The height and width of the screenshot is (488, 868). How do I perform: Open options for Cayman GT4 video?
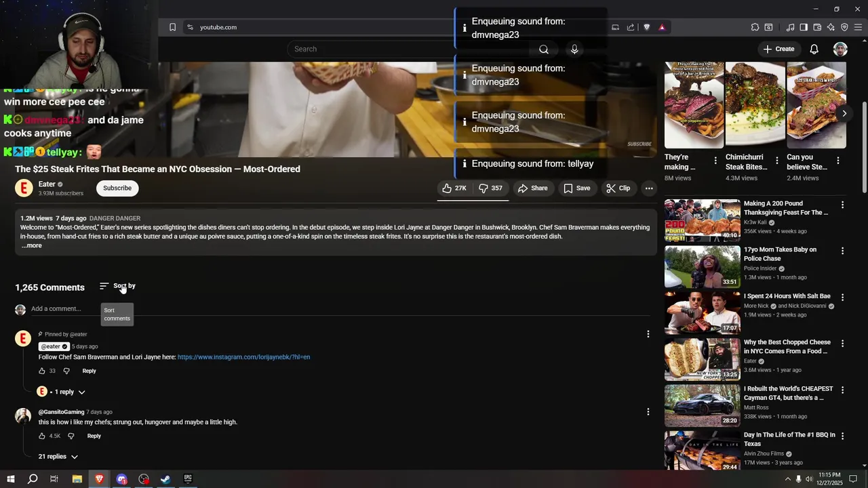click(843, 390)
